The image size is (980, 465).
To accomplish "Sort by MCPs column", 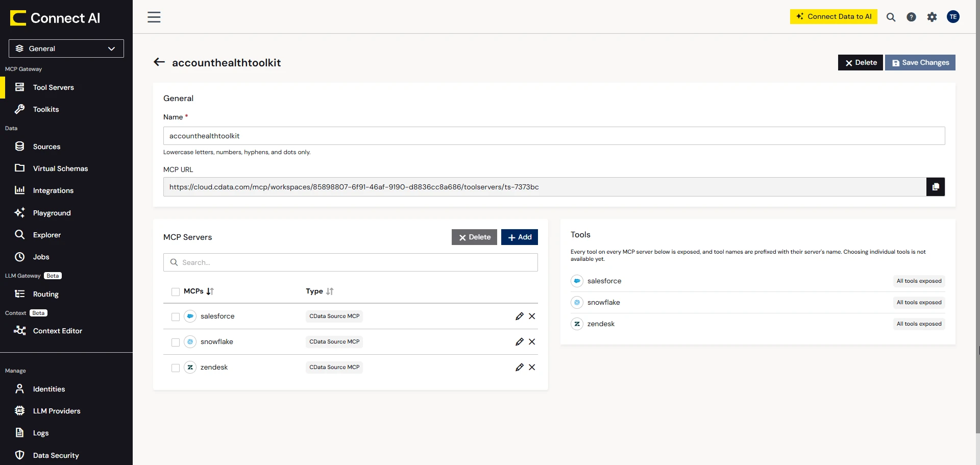I will coord(210,291).
